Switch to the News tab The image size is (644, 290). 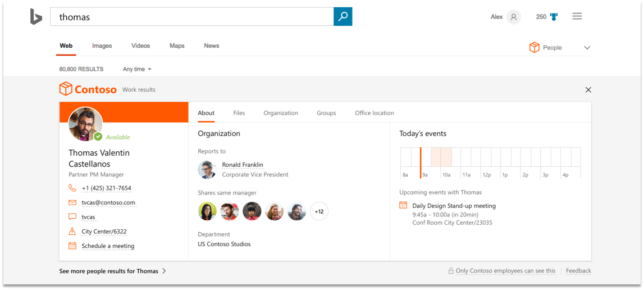(212, 46)
